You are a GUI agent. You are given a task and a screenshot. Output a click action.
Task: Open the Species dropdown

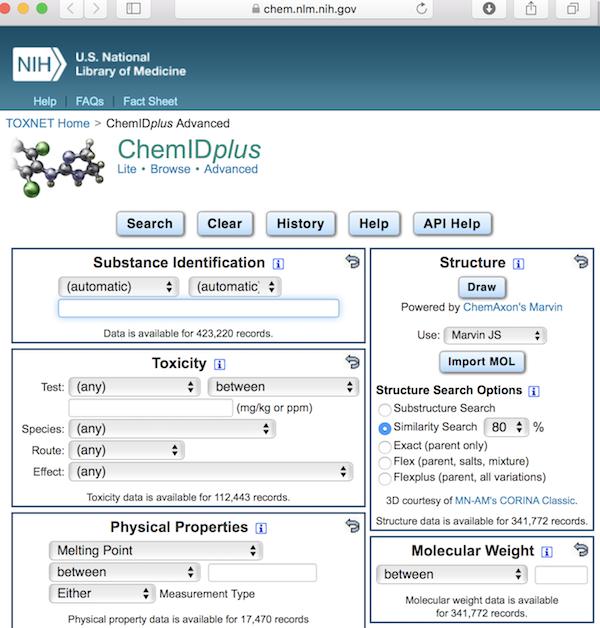172,429
